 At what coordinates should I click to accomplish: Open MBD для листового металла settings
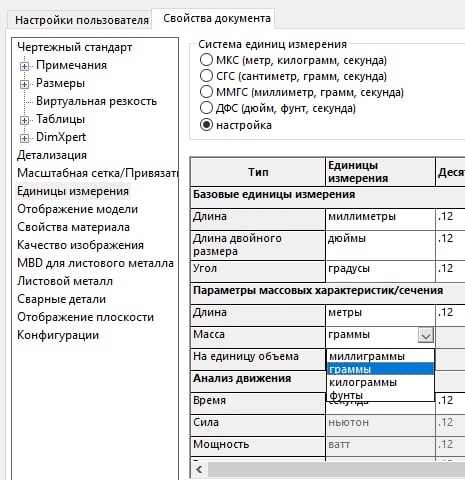pyautogui.click(x=95, y=263)
